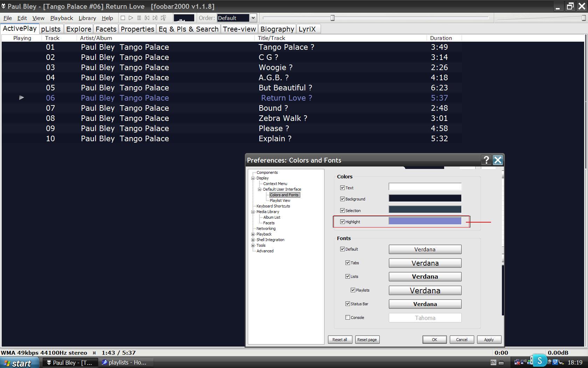Enable the Console font checkbox

coord(348,317)
